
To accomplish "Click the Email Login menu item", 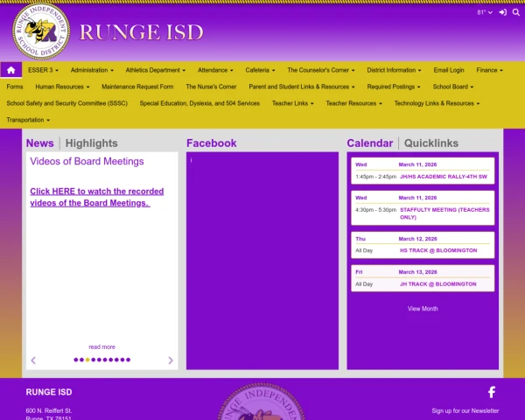I will 449,70.
